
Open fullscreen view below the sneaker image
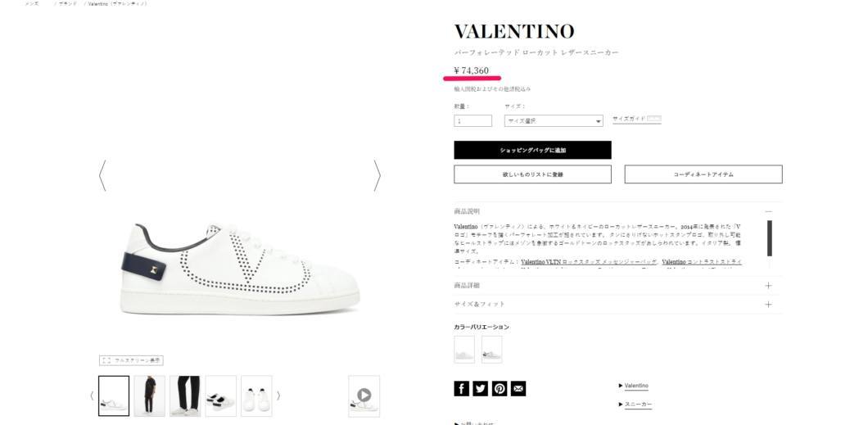pos(131,360)
